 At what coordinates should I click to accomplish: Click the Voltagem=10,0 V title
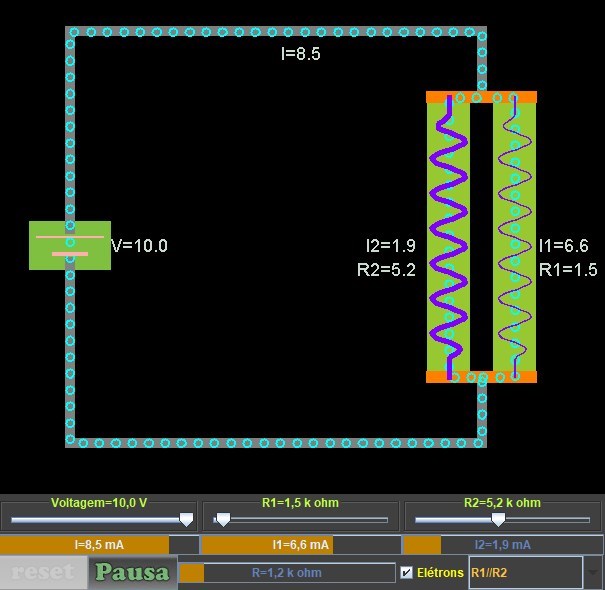pyautogui.click(x=99, y=503)
